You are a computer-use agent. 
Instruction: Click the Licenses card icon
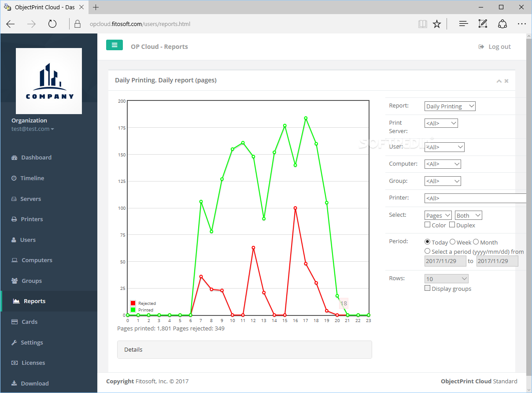[14, 363]
